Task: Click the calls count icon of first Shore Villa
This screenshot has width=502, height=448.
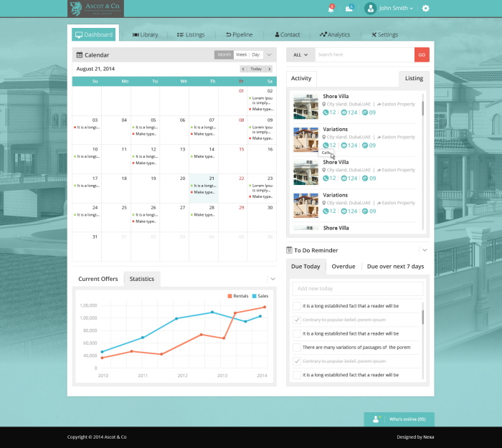Action: click(326, 113)
